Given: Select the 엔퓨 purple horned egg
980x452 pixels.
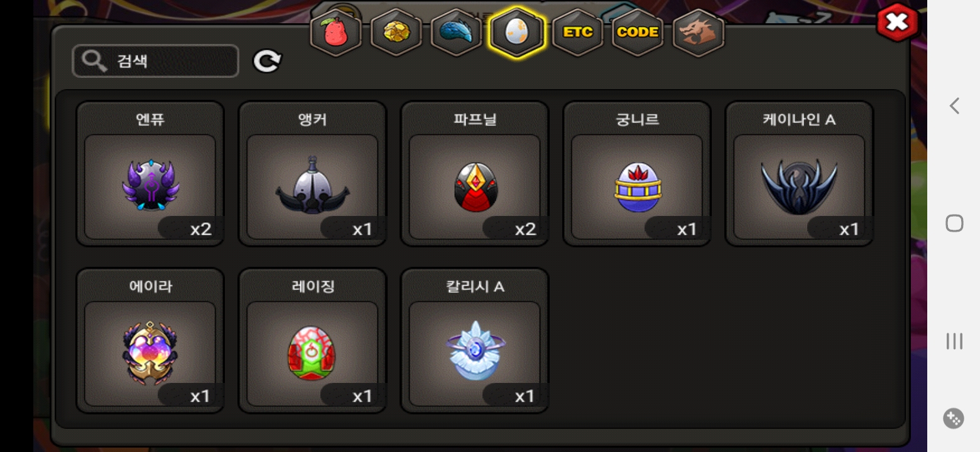Looking at the screenshot, I should 150,174.
